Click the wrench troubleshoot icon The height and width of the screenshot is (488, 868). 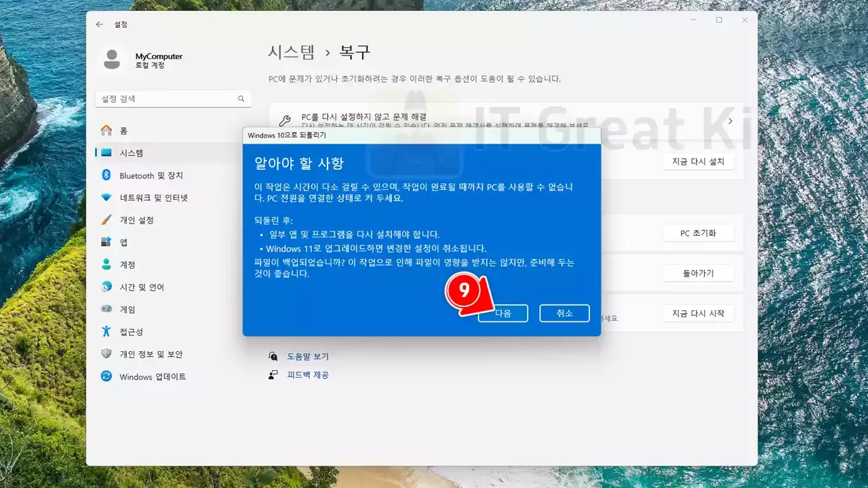coord(285,121)
